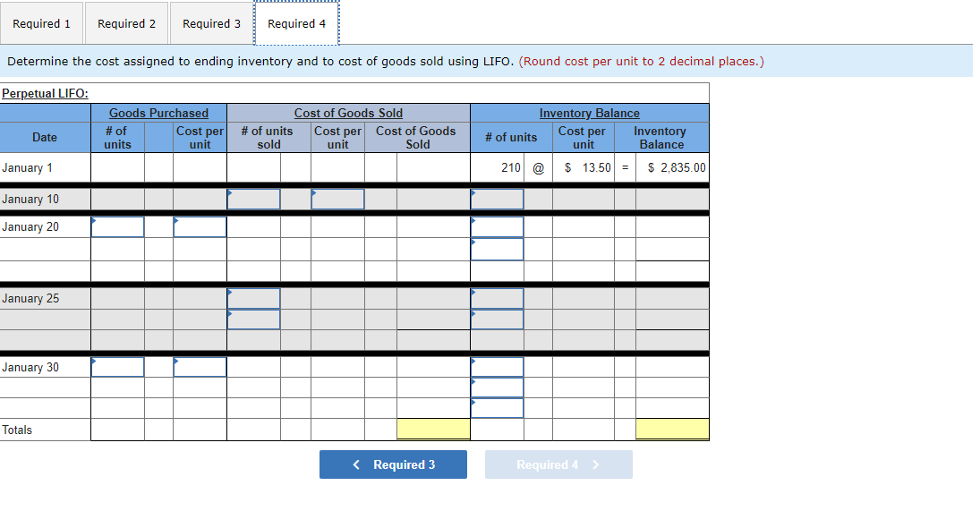Click January 20 second inventory units field

[x=497, y=249]
